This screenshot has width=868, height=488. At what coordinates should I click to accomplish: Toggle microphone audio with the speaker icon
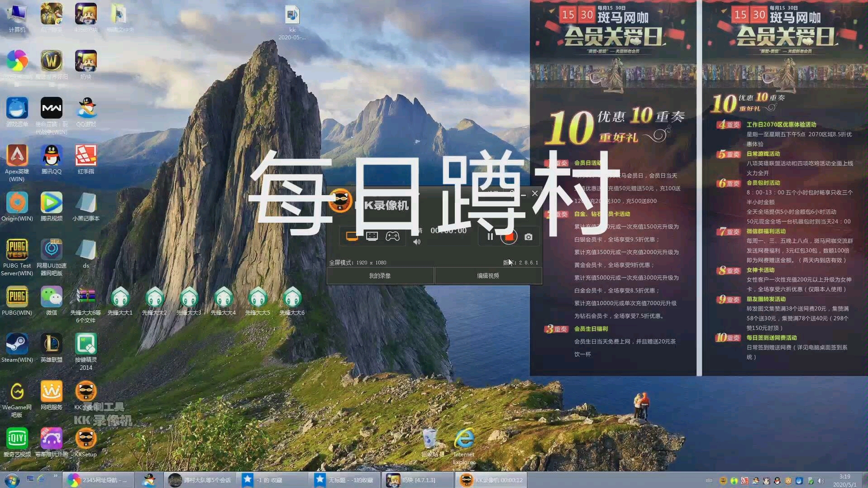click(417, 242)
